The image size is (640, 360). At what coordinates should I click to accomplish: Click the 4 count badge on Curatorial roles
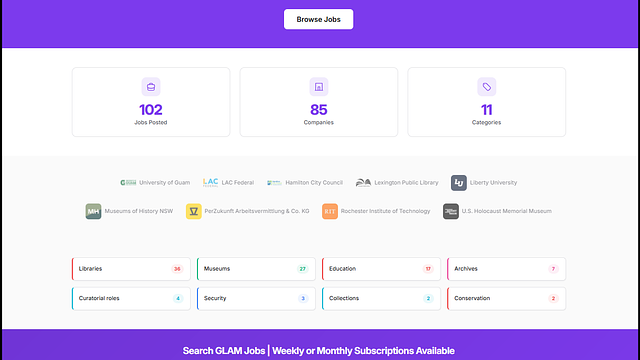click(178, 298)
